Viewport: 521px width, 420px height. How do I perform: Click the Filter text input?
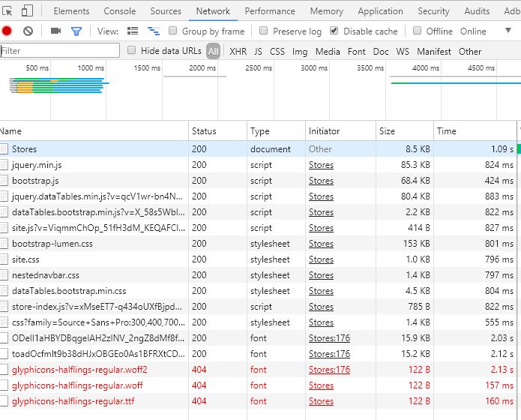60,50
